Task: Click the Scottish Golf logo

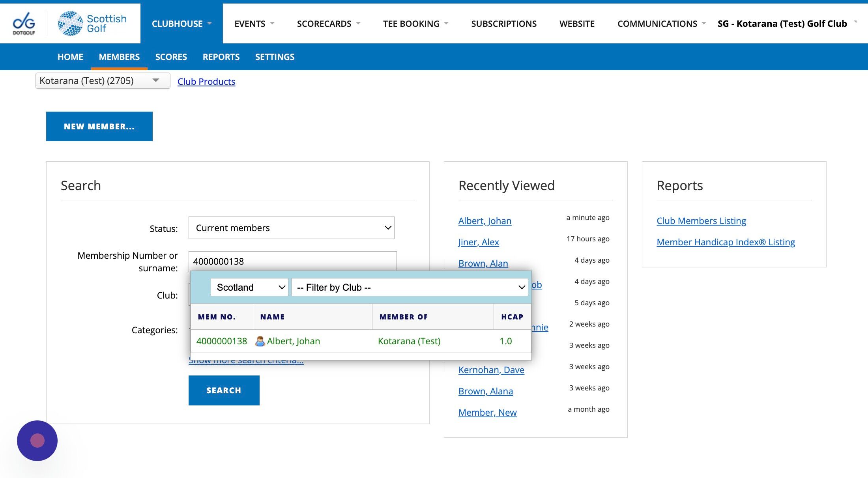Action: click(x=93, y=23)
